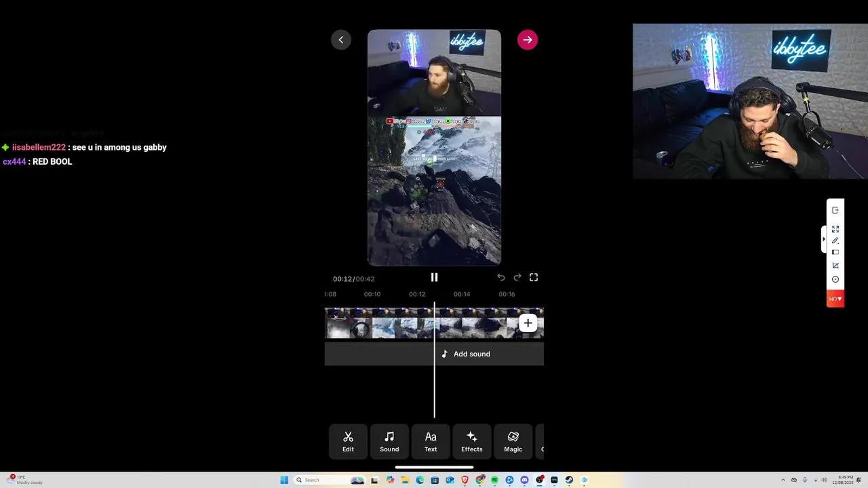Click the Add sound track
The width and height of the screenshot is (868, 488).
434,354
